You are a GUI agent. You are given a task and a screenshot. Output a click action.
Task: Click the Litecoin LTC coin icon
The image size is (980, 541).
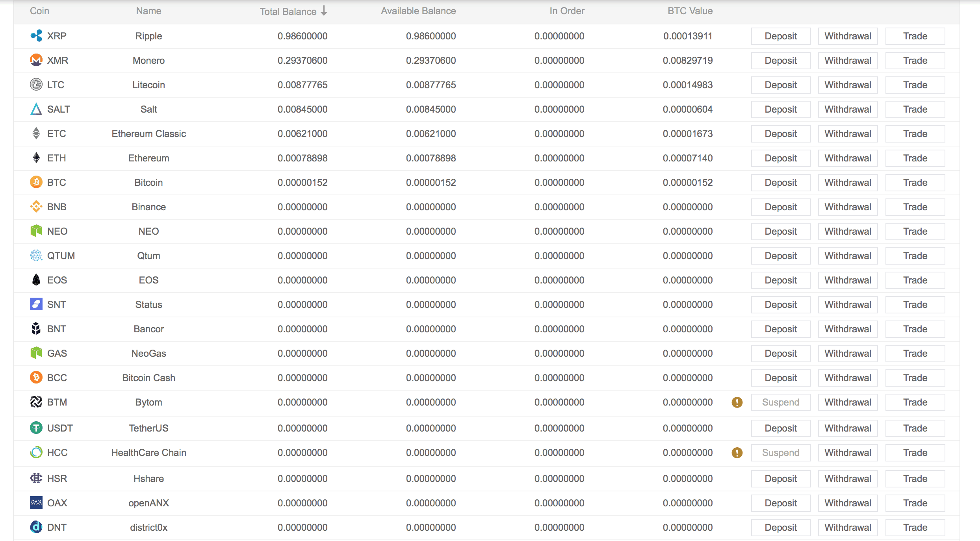(x=36, y=85)
